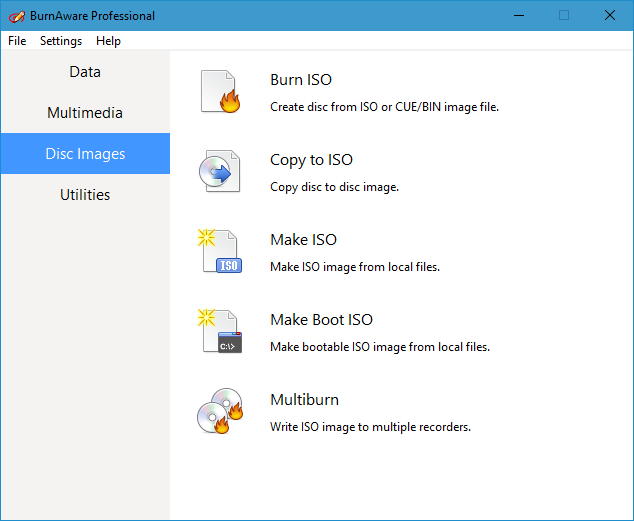Launch Make Boot ISO via its title
The height and width of the screenshot is (521, 634).
click(x=321, y=320)
